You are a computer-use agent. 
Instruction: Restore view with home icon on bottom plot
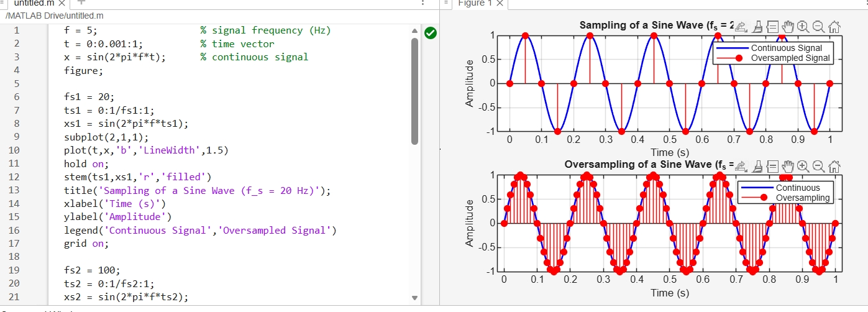coord(834,166)
